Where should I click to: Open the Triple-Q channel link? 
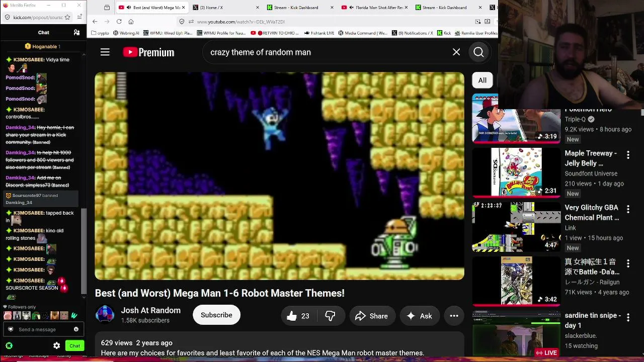[575, 119]
